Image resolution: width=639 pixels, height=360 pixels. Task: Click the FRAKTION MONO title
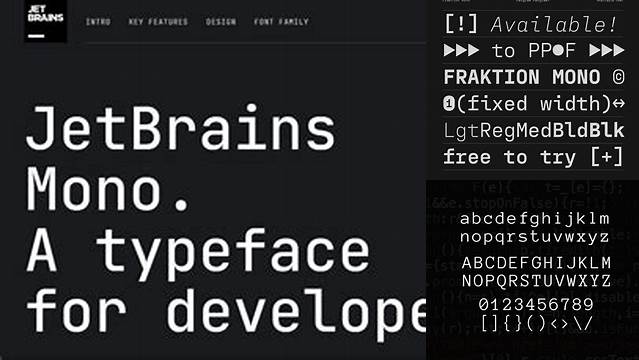[522, 77]
